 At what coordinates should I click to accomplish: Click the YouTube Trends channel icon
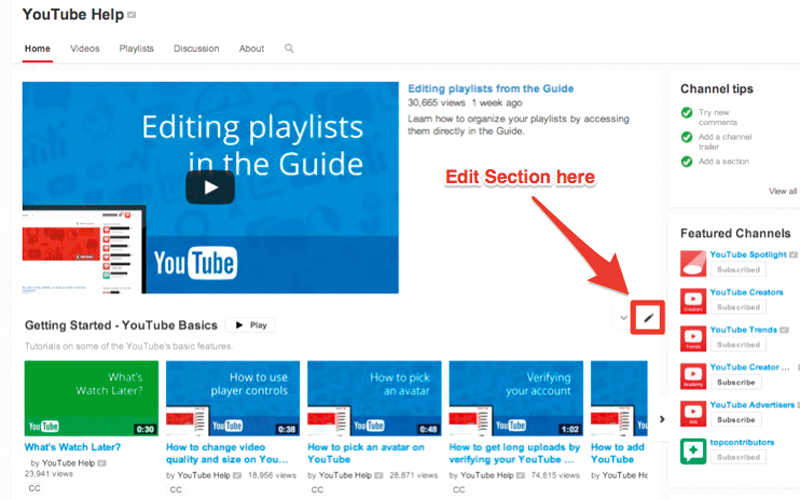pos(693,338)
